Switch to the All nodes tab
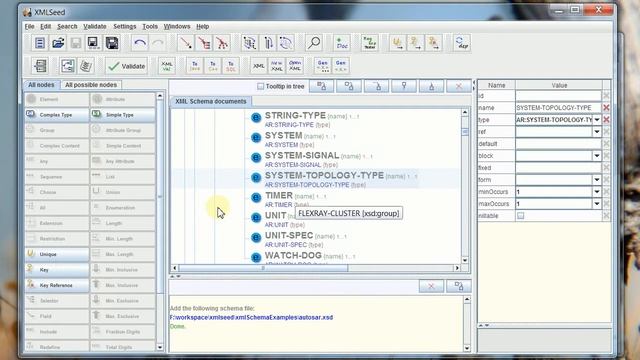The height and width of the screenshot is (360, 640). [x=41, y=85]
